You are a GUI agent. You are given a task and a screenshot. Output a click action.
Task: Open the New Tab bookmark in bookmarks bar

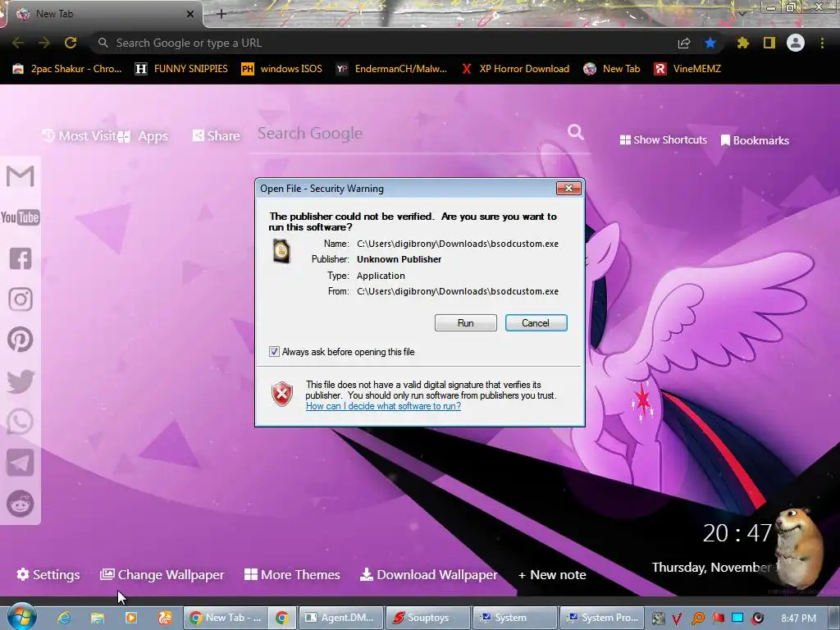click(612, 69)
